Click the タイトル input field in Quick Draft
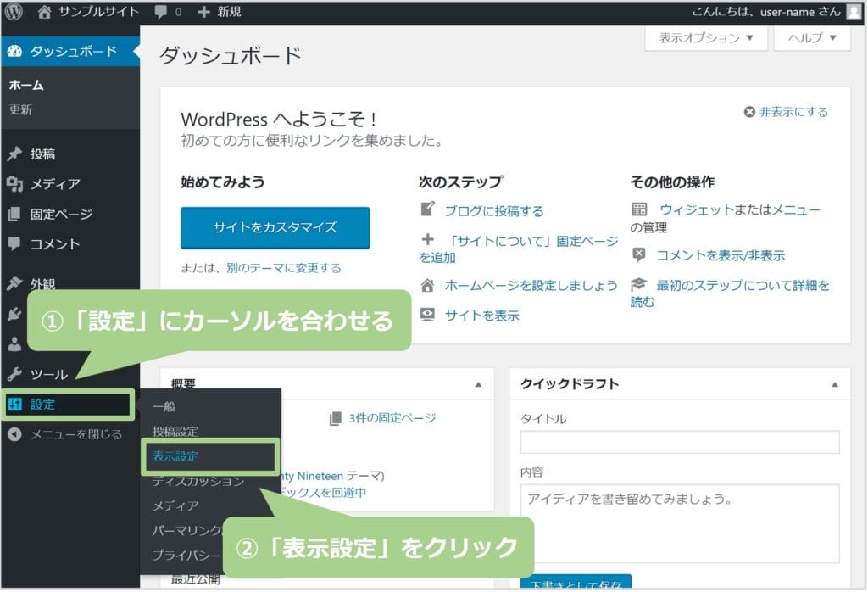868x592 pixels. click(680, 442)
